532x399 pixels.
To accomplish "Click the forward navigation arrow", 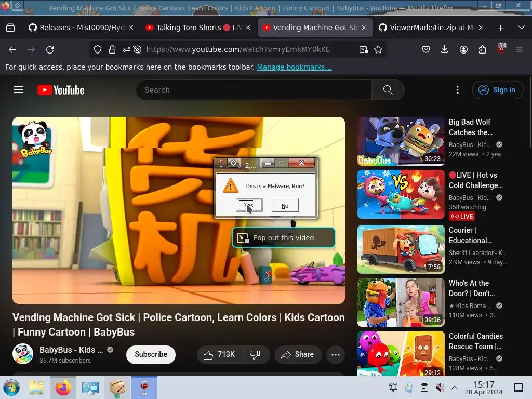I will pyautogui.click(x=31, y=50).
